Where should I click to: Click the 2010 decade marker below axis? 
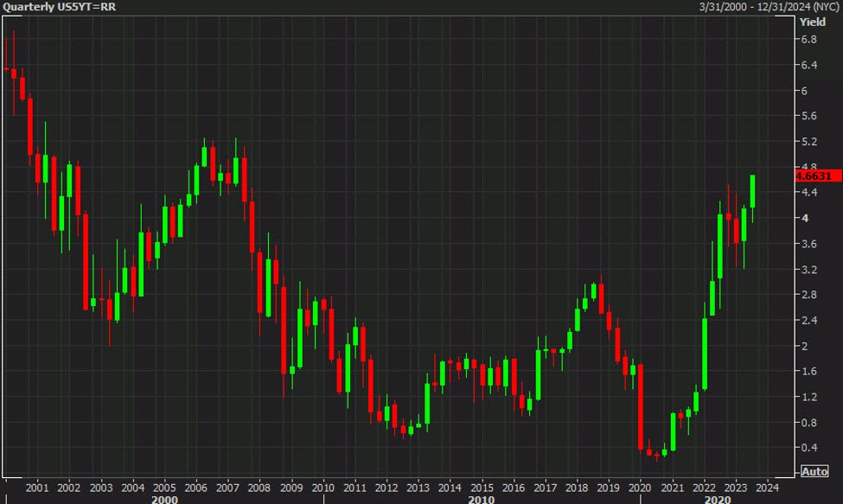(481, 497)
